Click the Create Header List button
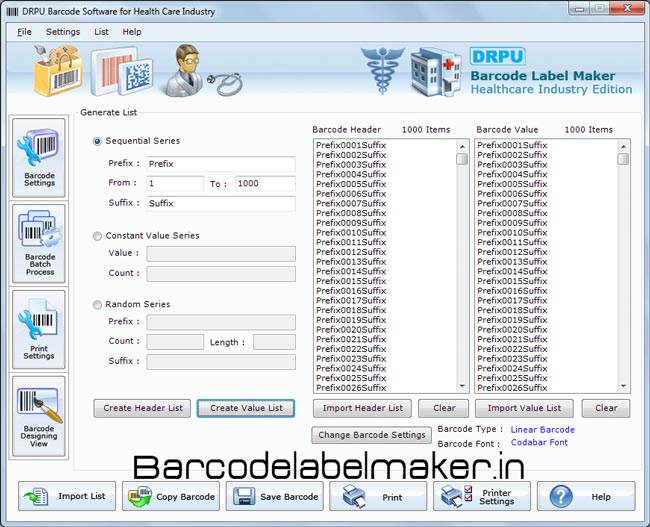 pos(142,408)
